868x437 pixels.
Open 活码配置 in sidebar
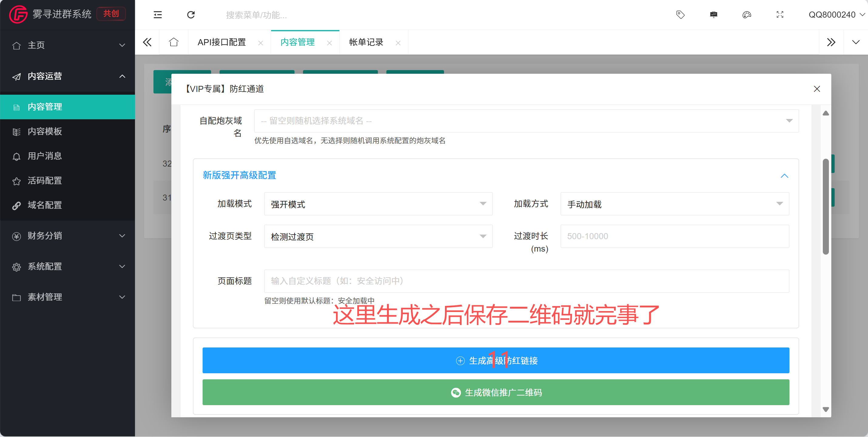tap(67, 181)
